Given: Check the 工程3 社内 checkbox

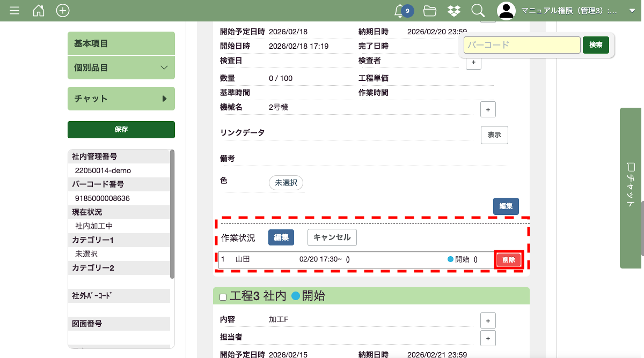Looking at the screenshot, I should (223, 297).
